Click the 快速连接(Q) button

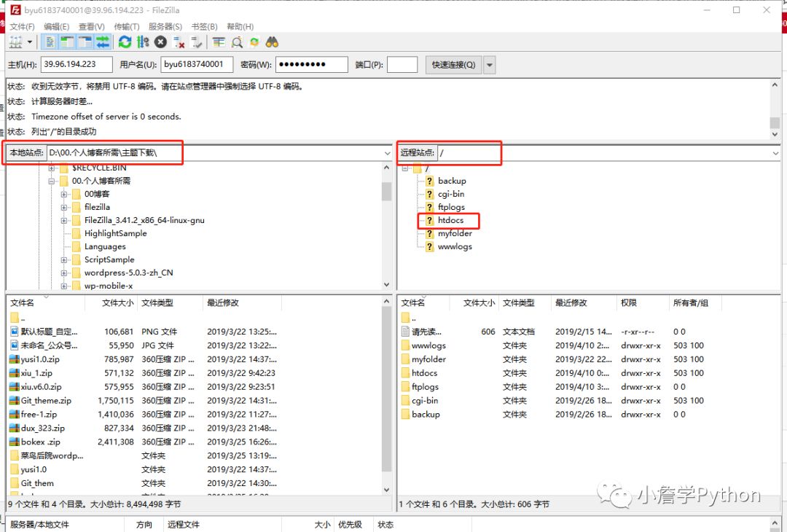click(x=454, y=65)
